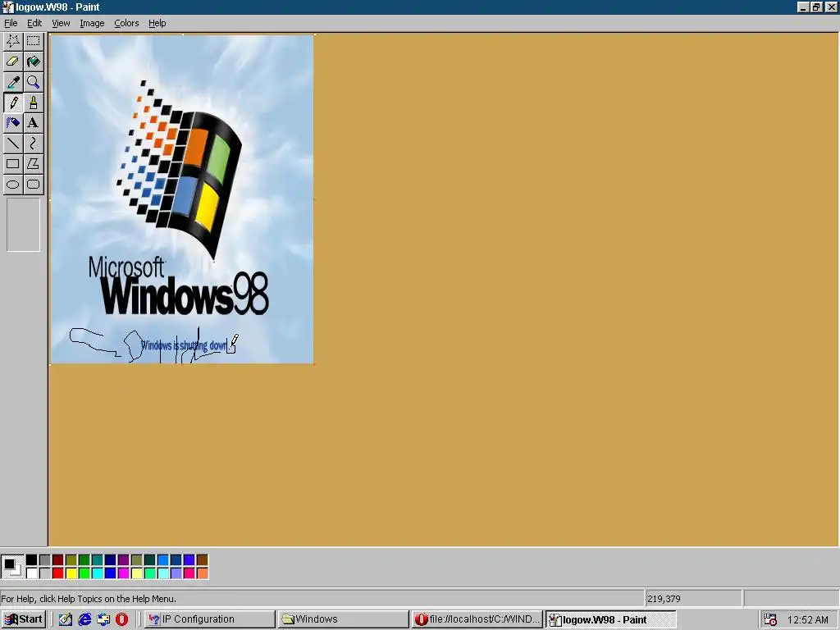This screenshot has height=630, width=840.
Task: Pick the pale yellow color swatch
Action: point(137,573)
